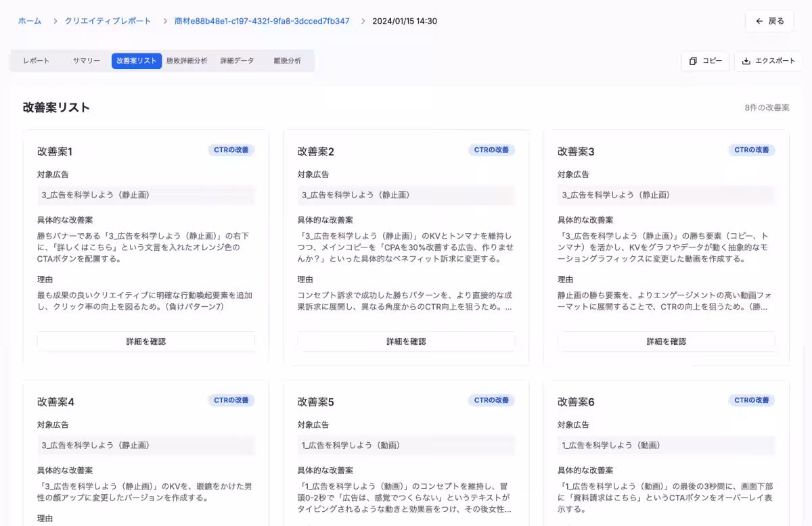This screenshot has width=812, height=526.
Task: Open the 離脱分析 tab
Action: coord(287,60)
